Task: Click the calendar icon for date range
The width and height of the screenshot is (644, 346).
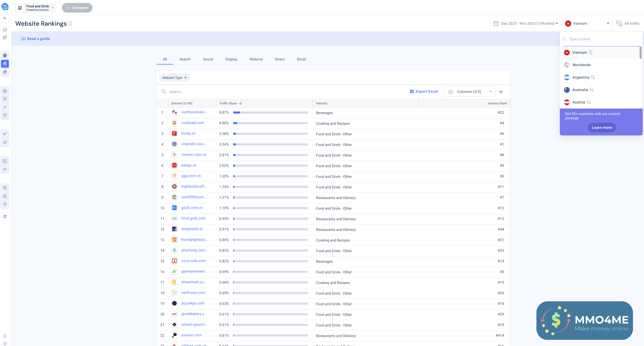Action: tap(496, 23)
